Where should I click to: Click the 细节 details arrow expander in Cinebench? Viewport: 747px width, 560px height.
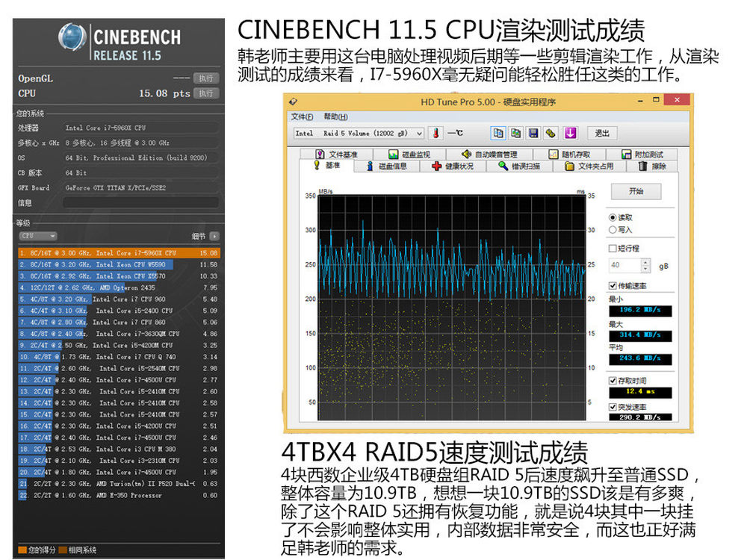[x=214, y=236]
